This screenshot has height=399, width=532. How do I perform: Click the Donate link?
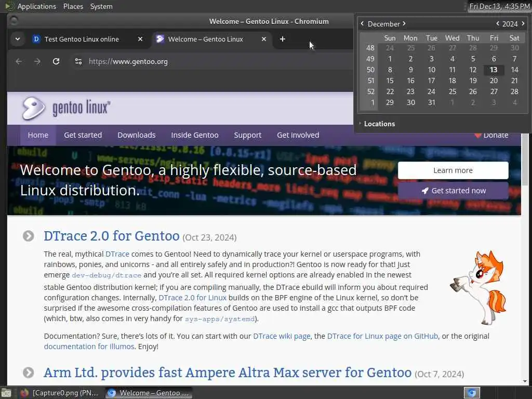click(x=491, y=136)
